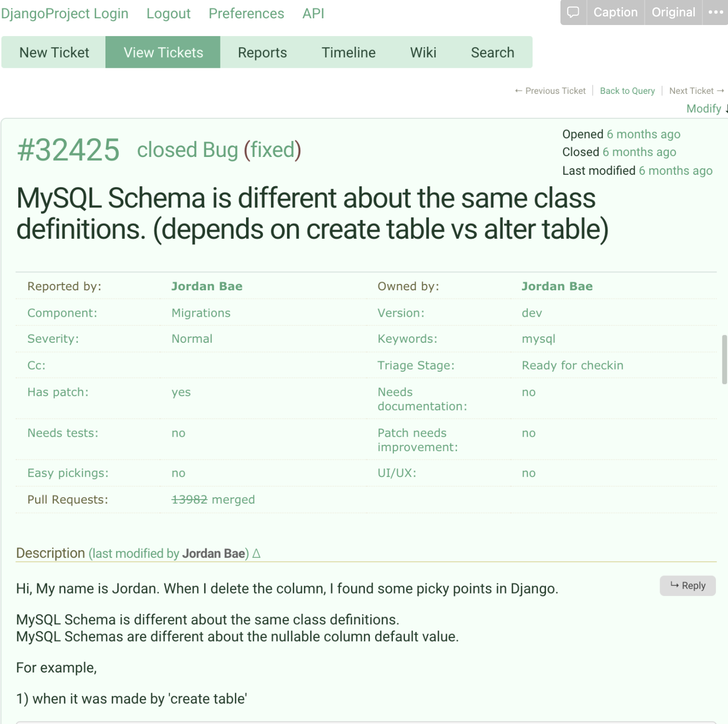728x724 pixels.
Task: Open reporter Jordan Bae's link
Action: (207, 286)
